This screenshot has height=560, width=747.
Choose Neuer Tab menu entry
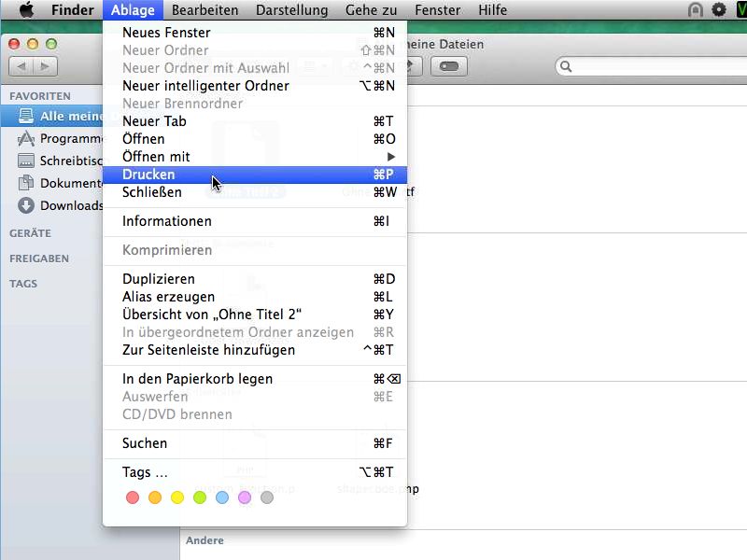(255, 121)
